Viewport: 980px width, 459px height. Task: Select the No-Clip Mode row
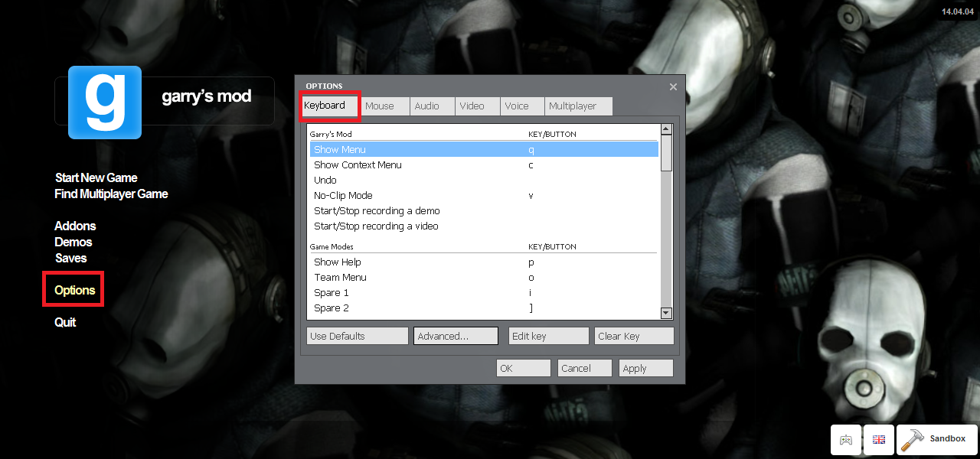(484, 195)
